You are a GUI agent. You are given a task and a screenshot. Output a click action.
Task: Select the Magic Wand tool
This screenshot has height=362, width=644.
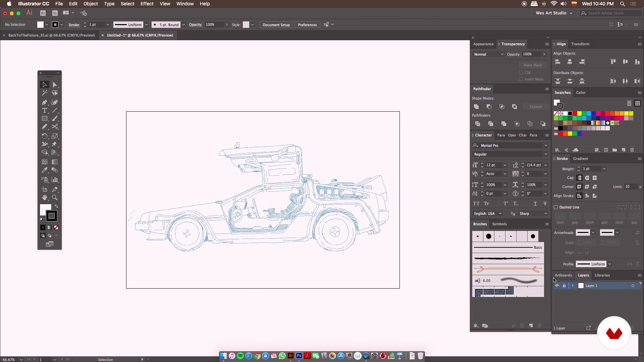click(44, 93)
